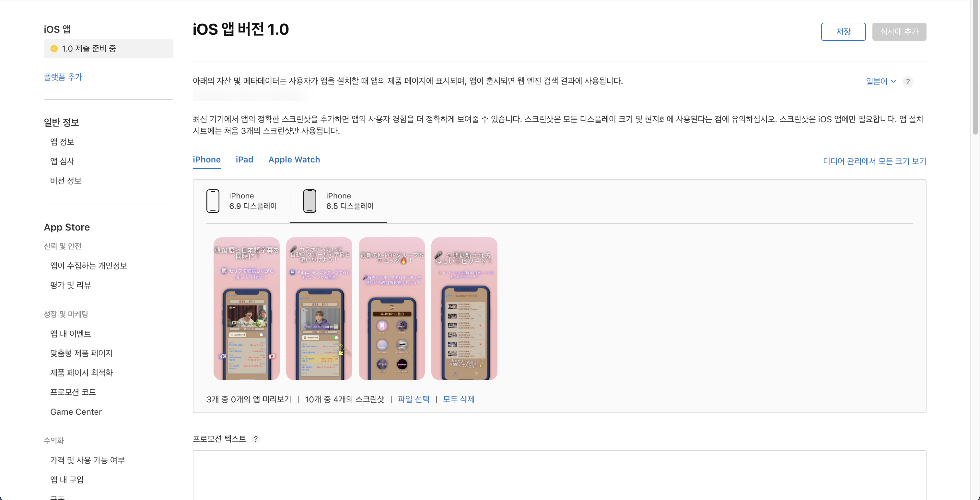Click the 저장 button

[843, 31]
